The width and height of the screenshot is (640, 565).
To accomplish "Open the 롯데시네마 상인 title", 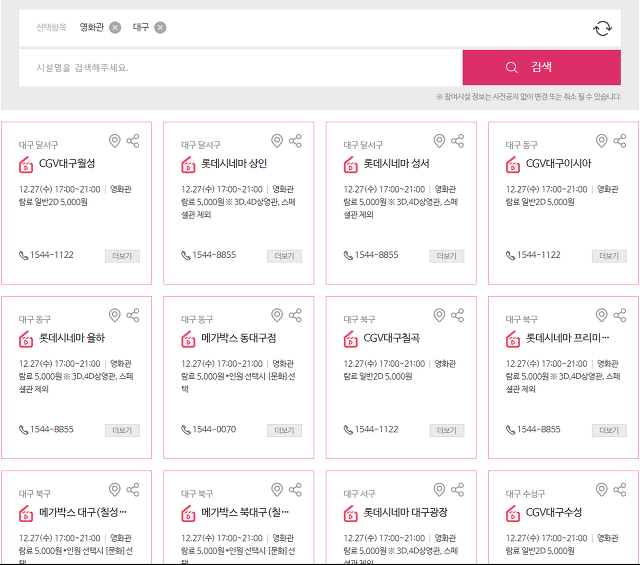I will (x=234, y=164).
